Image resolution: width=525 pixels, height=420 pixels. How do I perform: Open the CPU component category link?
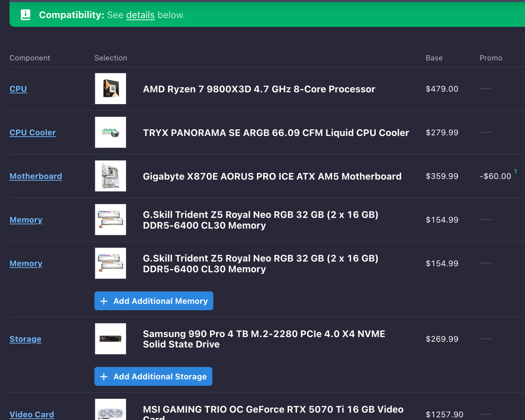[18, 89]
